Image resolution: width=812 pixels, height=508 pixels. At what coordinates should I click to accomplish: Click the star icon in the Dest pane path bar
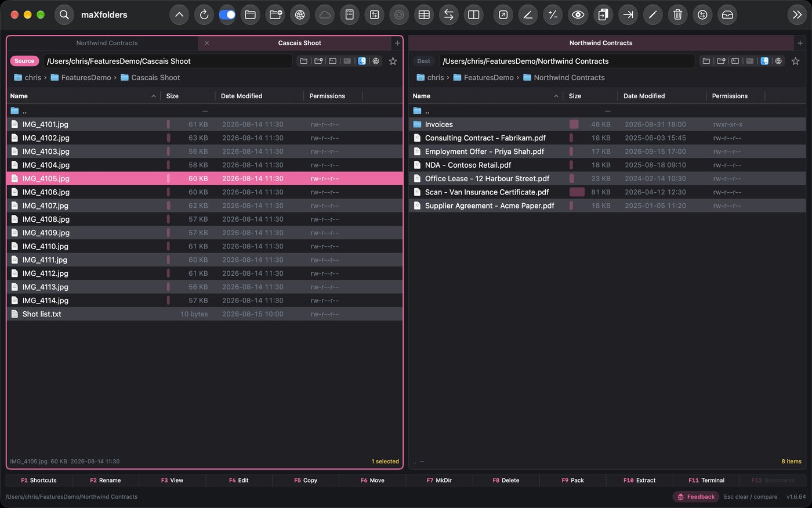pos(795,61)
